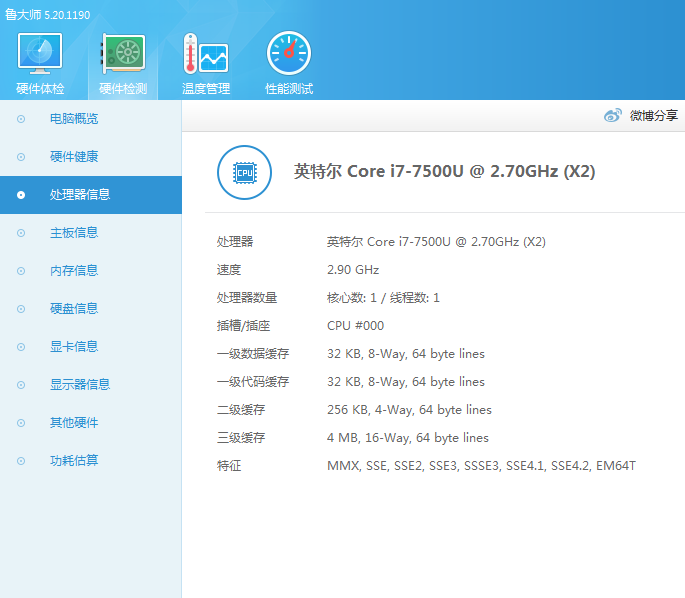Click the 微博分享 share link
The height and width of the screenshot is (598, 685).
(653, 116)
